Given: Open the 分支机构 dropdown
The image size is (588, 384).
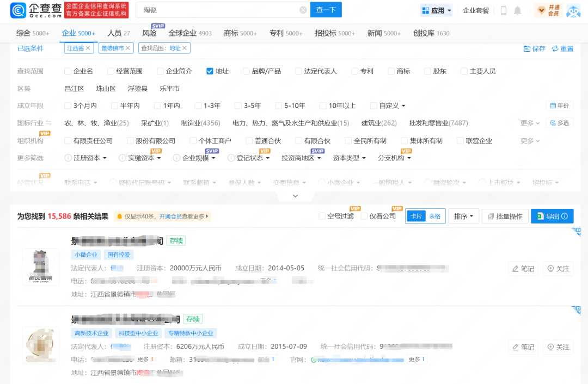Looking at the screenshot, I should tap(395, 158).
